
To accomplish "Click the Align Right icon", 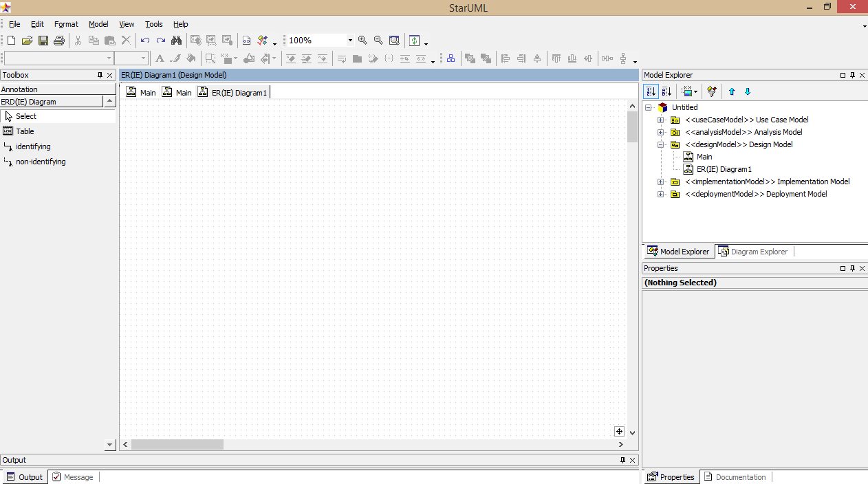I will (521, 59).
